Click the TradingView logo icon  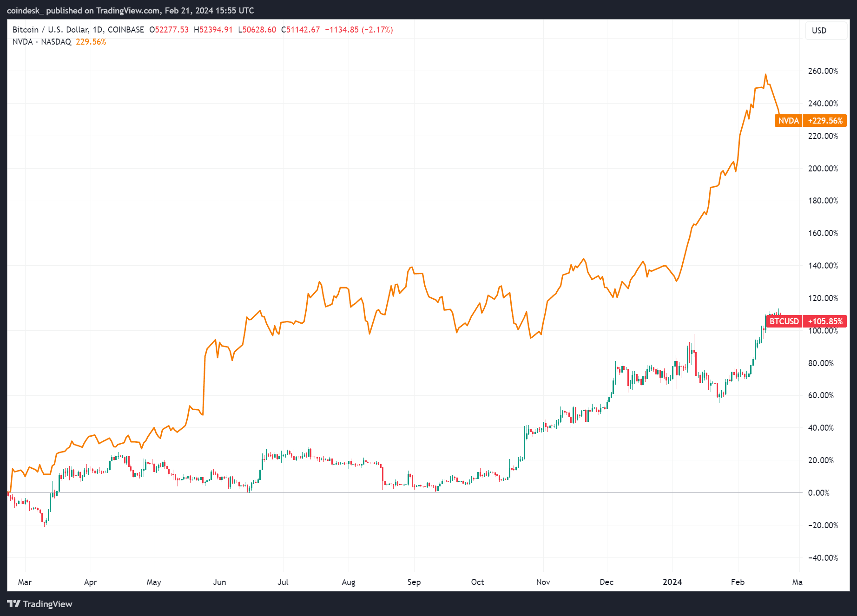13,603
